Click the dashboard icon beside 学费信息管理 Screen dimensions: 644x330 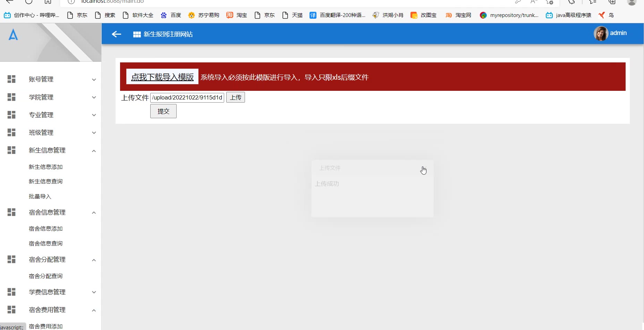[x=11, y=292]
